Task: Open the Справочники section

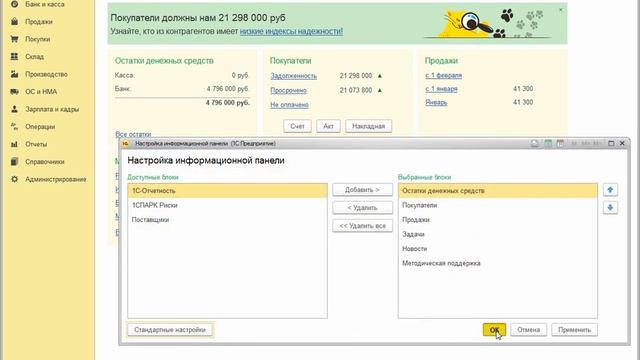Action: (45, 162)
